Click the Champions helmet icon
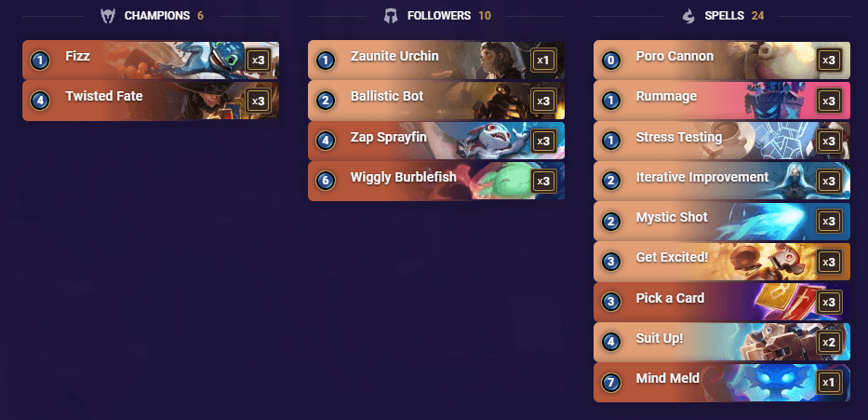The image size is (868, 420). (x=107, y=16)
